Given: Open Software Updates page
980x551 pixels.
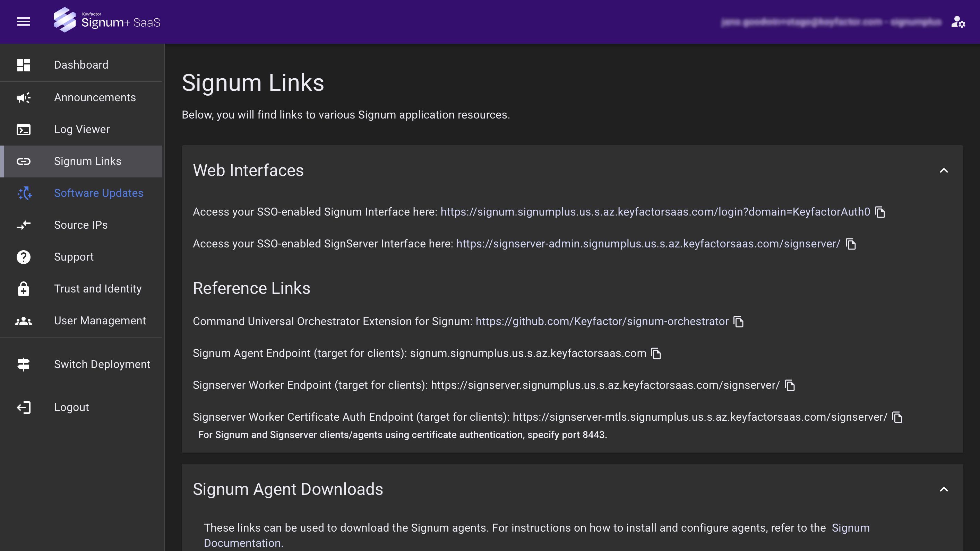Looking at the screenshot, I should click(x=81, y=193).
